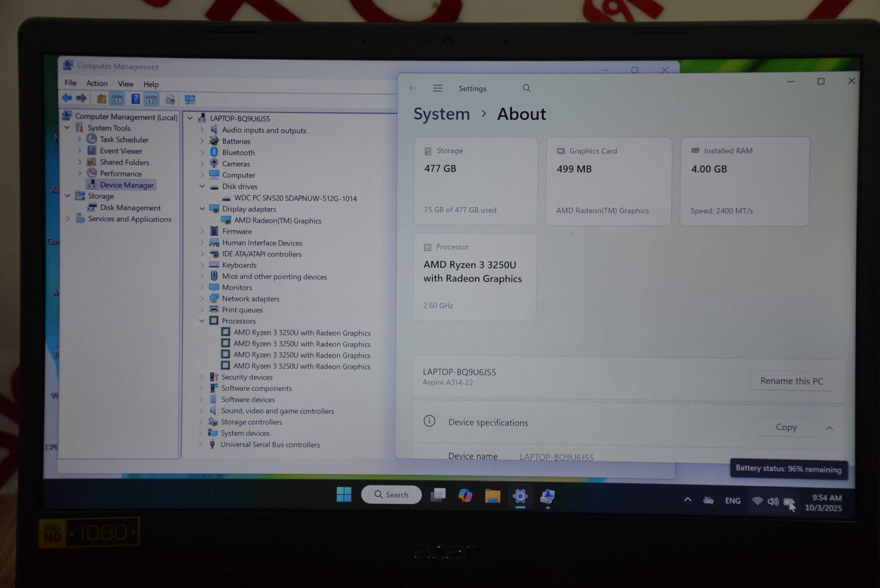
Task: Click the taskbar Search box
Action: point(391,495)
